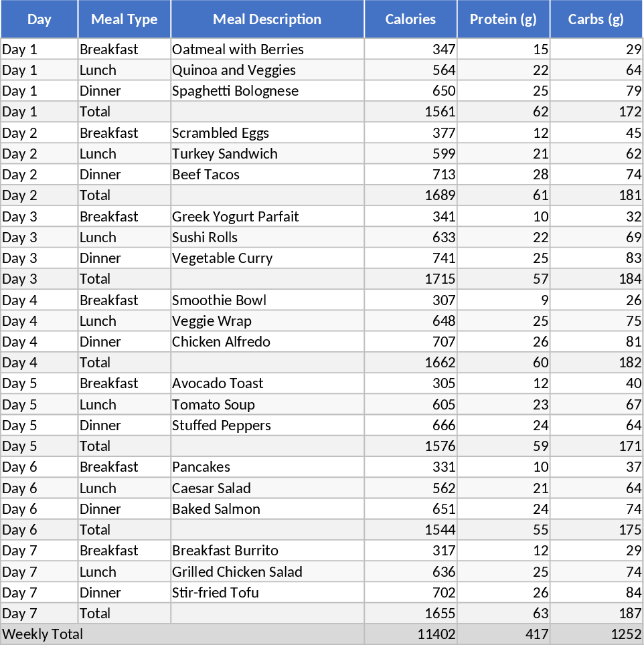The height and width of the screenshot is (645, 644).
Task: Click the Chicken Alfredo cell
Action: 222,342
